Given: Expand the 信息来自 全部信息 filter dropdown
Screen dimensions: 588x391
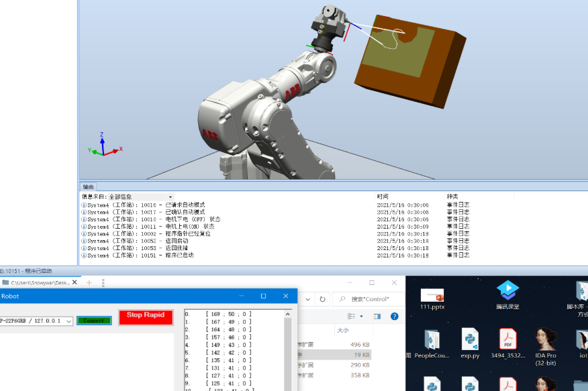Looking at the screenshot, I should (x=170, y=197).
